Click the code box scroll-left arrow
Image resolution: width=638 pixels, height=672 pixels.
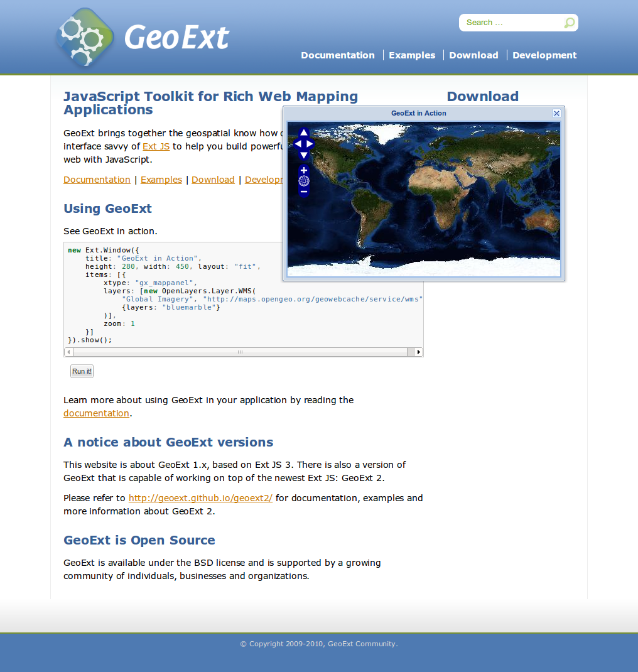point(68,352)
